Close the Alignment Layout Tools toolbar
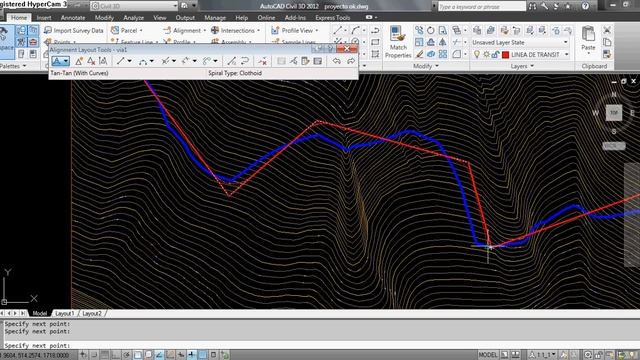Viewport: 640px width, 360px height. pyautogui.click(x=347, y=49)
